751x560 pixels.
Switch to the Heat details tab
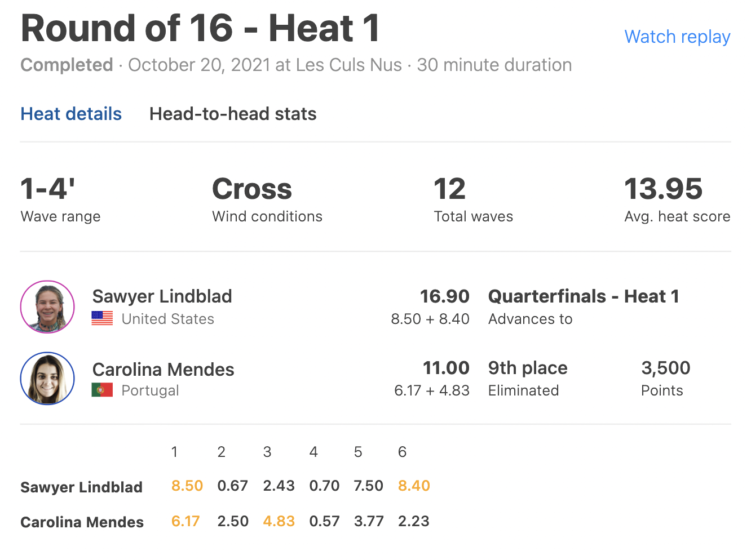click(x=71, y=114)
